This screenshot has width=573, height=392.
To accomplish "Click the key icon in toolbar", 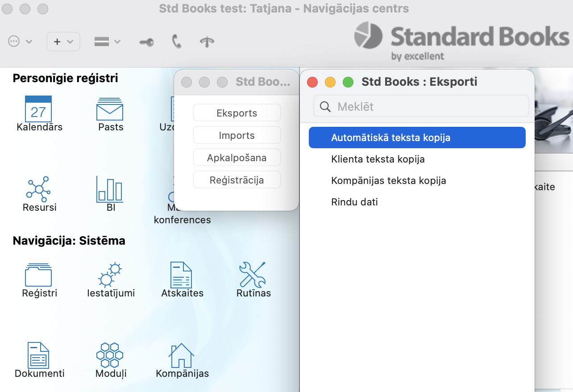I will [x=146, y=42].
